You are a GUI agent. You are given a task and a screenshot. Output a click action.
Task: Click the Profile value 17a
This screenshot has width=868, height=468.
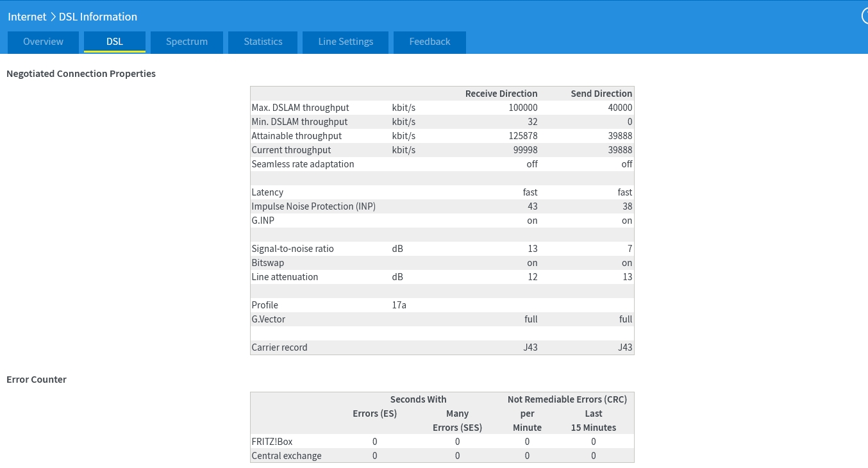[399, 305]
